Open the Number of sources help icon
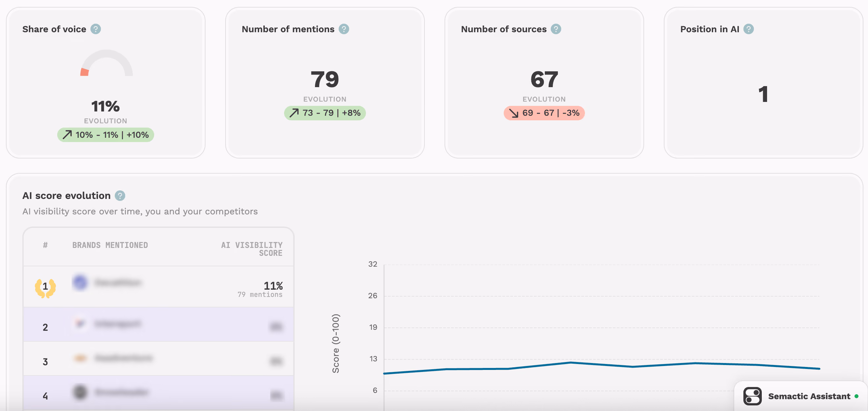The image size is (868, 411). 556,29
